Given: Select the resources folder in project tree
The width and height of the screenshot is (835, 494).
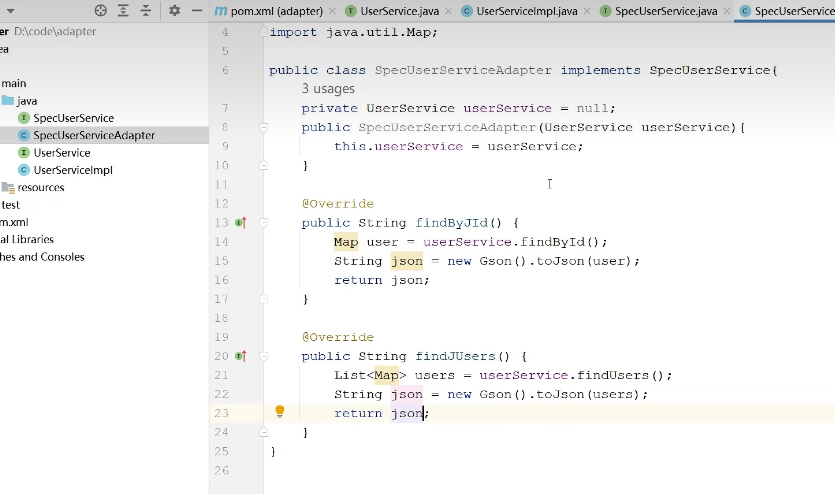Looking at the screenshot, I should [40, 187].
